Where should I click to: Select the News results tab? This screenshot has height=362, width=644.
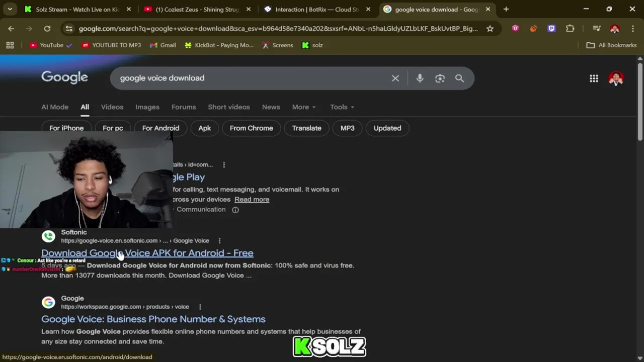click(271, 107)
